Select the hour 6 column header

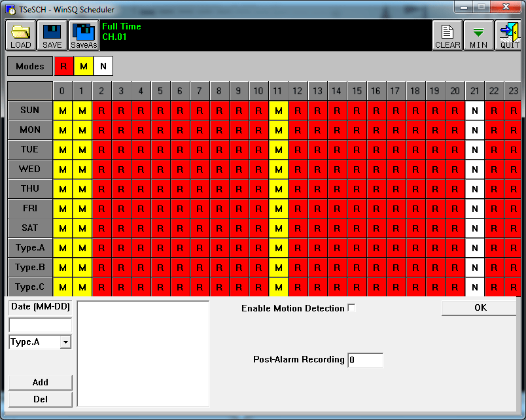[x=180, y=91]
